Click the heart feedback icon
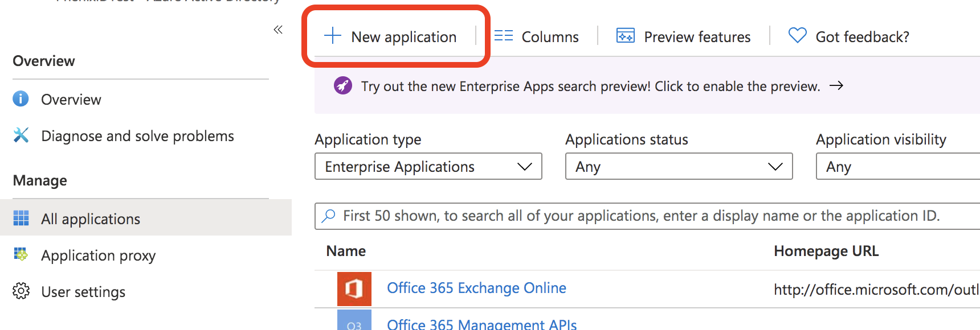Screen dimensions: 980x330 click(797, 35)
